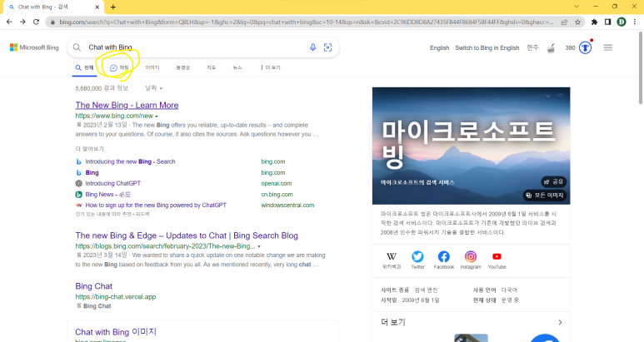Image resolution: width=644 pixels, height=342 pixels.
Task: Click the lock icon in address bar
Action: click(x=52, y=22)
